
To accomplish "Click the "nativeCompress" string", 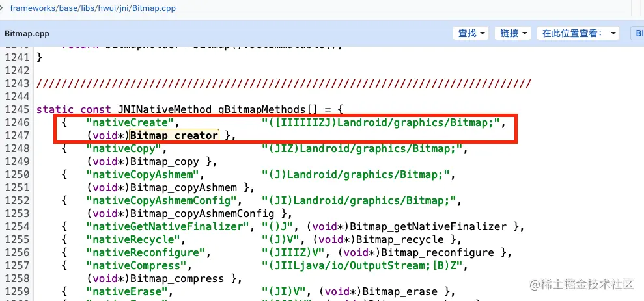I will [x=136, y=266].
